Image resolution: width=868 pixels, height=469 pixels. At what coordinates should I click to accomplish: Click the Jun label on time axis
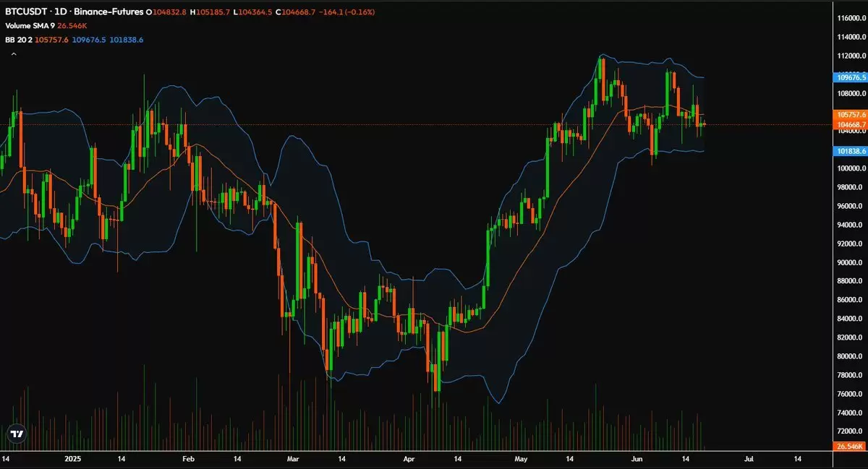pos(637,459)
